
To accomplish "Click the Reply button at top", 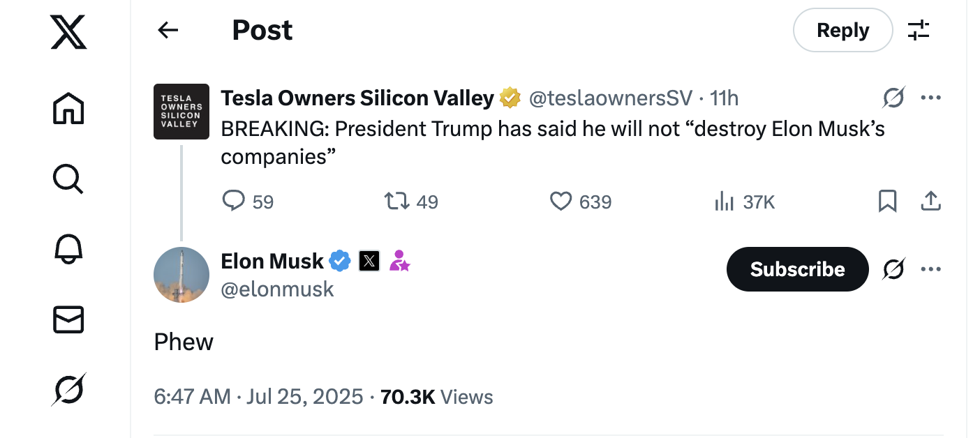I will click(x=843, y=30).
